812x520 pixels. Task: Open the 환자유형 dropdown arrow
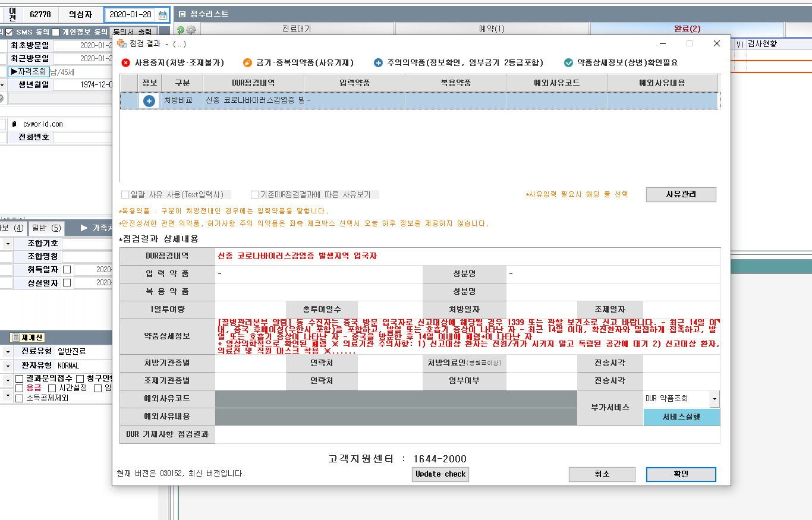pos(8,365)
